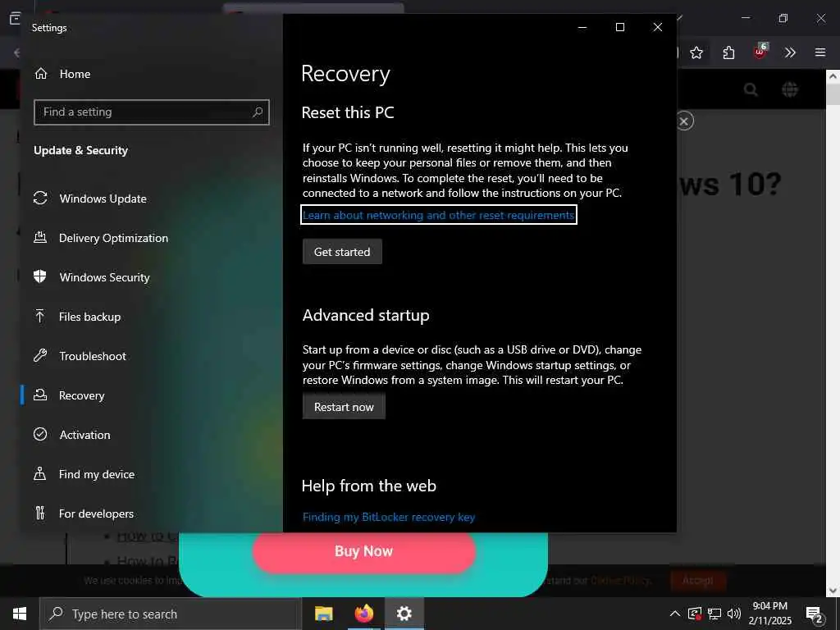Click Restart now under Advanced startup
Screen dimensions: 840x630
[344, 407]
